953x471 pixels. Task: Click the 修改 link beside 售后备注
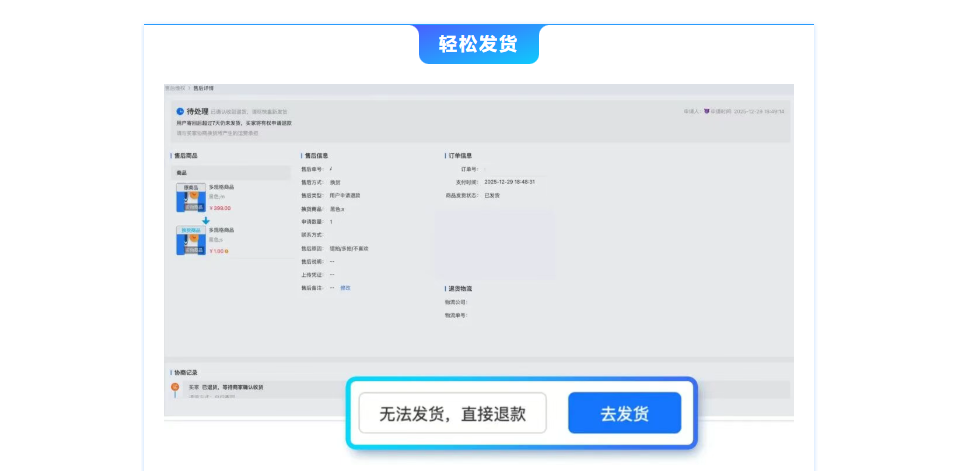click(x=345, y=287)
